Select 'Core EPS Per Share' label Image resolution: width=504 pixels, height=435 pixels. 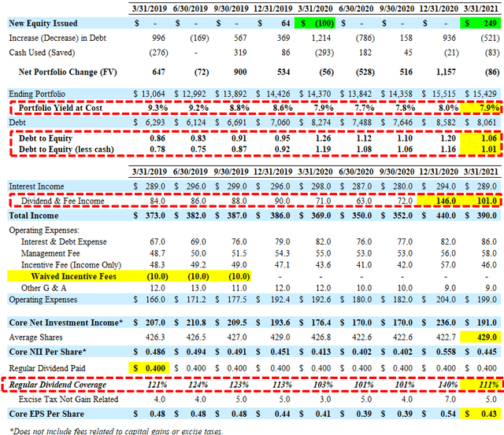tap(46, 414)
